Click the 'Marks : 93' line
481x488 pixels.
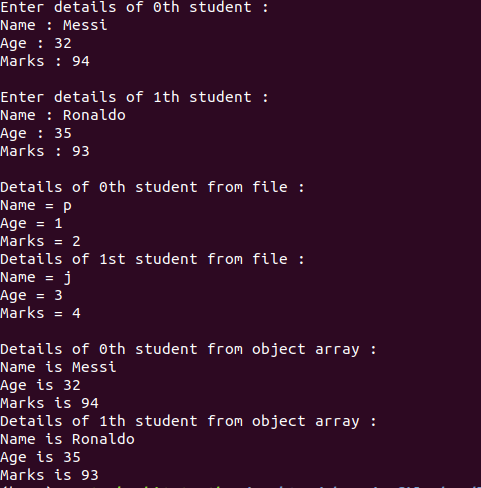[x=45, y=151]
